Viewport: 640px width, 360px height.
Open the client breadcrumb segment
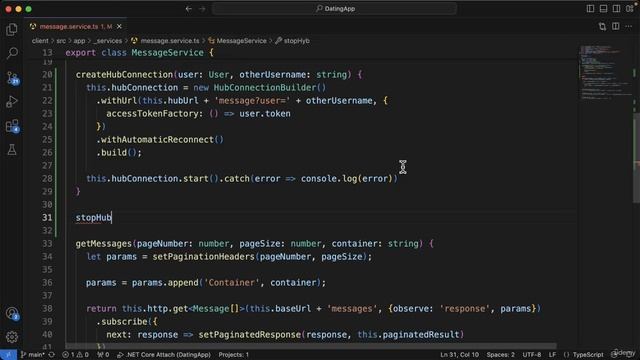point(40,41)
